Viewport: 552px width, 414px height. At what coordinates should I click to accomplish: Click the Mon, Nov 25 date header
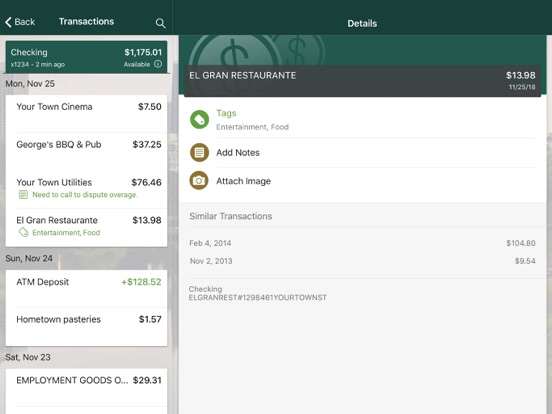coord(30,84)
